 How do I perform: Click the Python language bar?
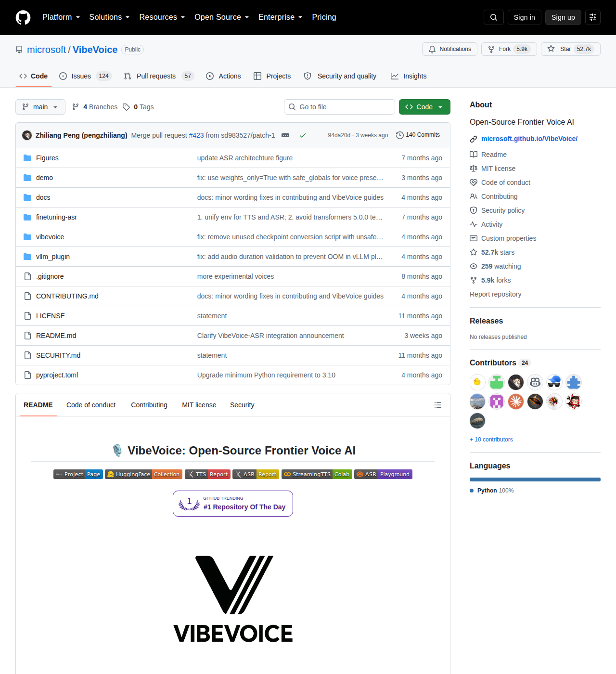click(535, 480)
